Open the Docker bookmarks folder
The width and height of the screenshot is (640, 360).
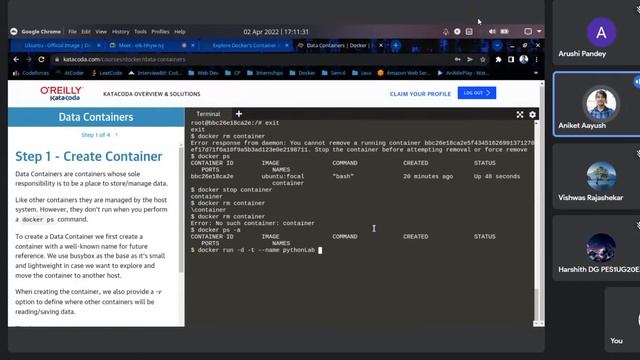coord(302,73)
